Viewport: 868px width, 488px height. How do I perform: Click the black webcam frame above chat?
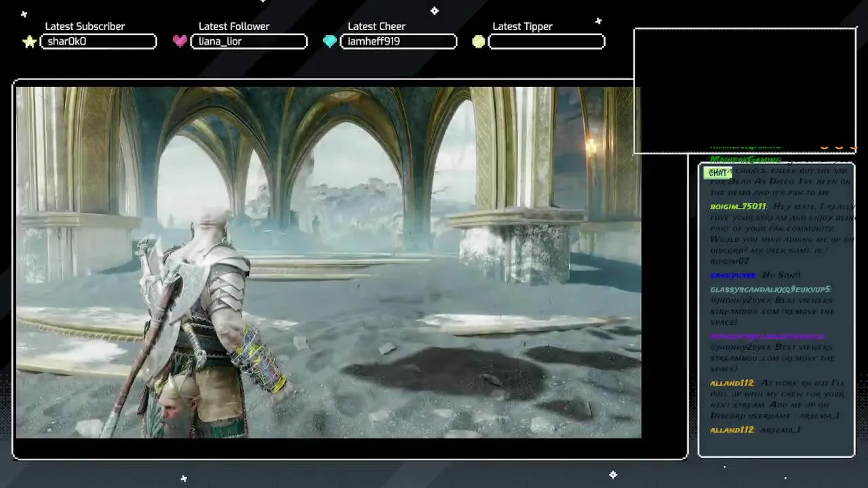(745, 91)
